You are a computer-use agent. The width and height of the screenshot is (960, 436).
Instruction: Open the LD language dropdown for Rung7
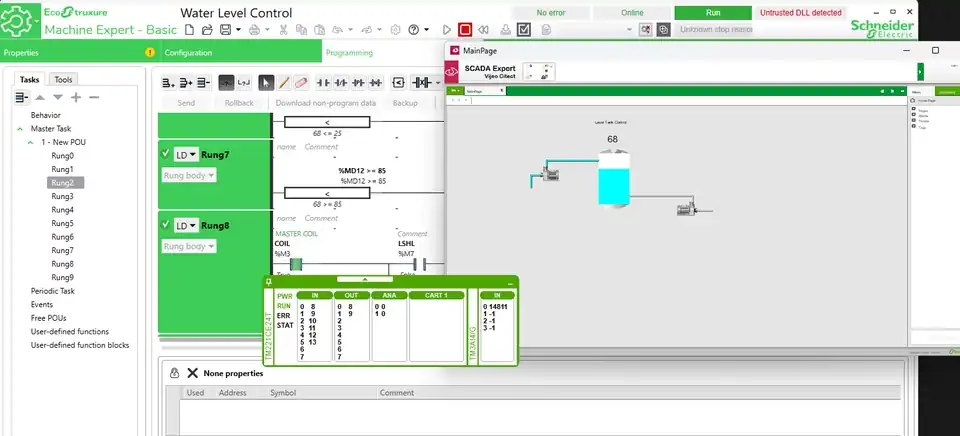pos(186,155)
